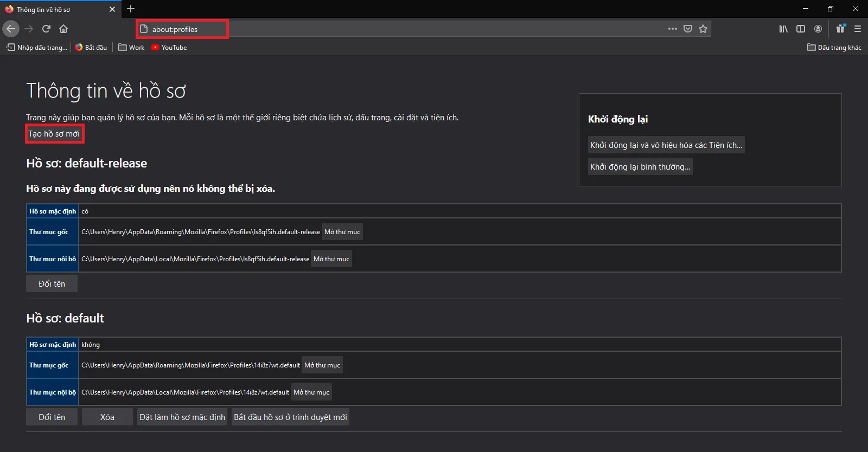Open root folder of default-release profile
Viewport: 868px width, 452px height.
pos(342,232)
